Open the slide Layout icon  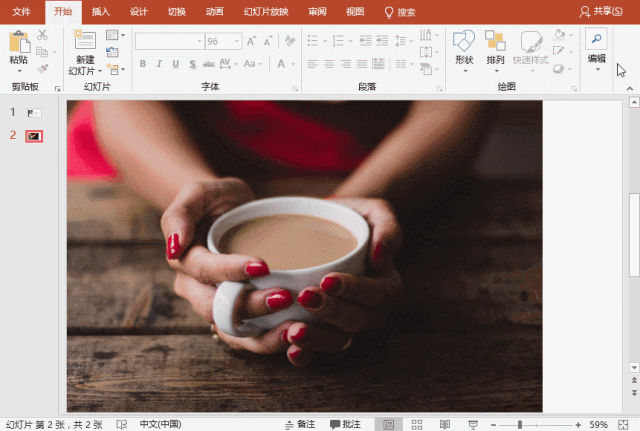(x=112, y=35)
